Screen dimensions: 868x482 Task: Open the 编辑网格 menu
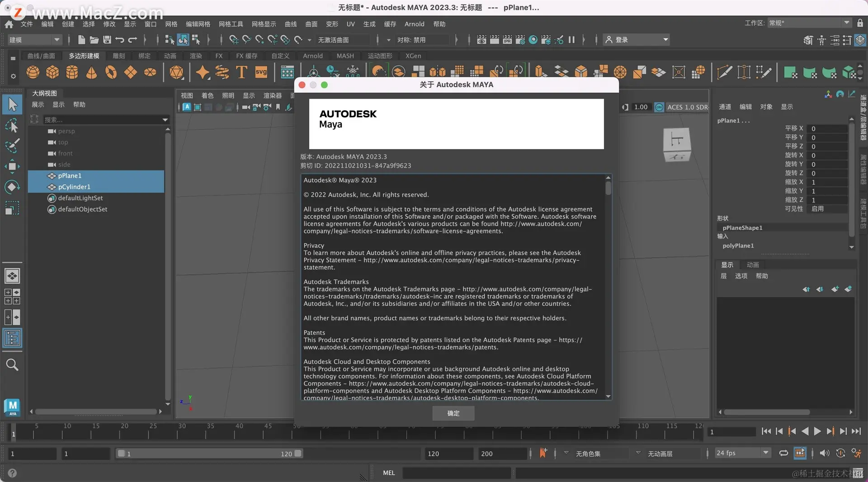(198, 24)
